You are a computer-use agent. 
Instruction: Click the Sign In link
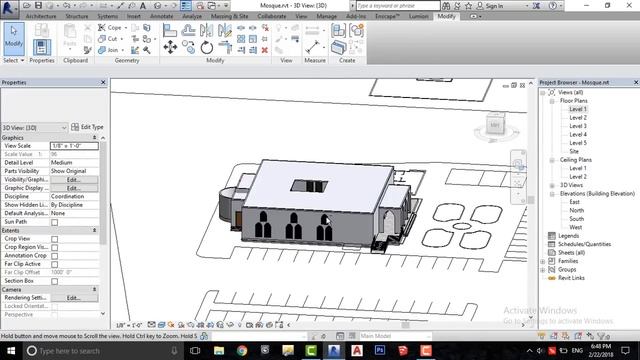(494, 6)
